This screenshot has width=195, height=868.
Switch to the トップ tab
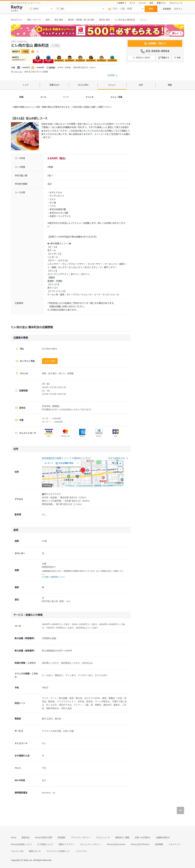click(26, 85)
